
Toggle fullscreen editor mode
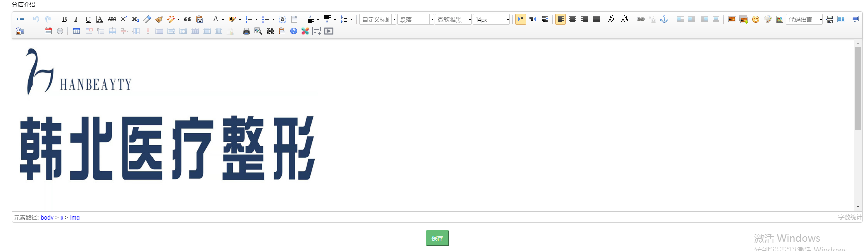click(855, 19)
